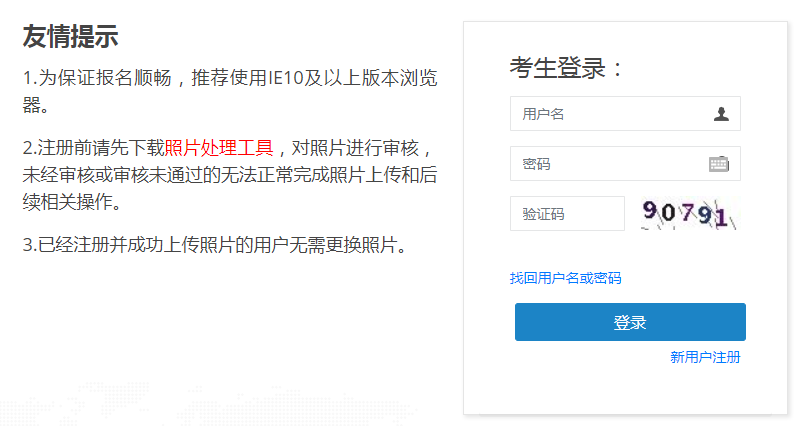This screenshot has width=807, height=426.
Task: Open the 找回用户名或密码 link
Action: [565, 278]
